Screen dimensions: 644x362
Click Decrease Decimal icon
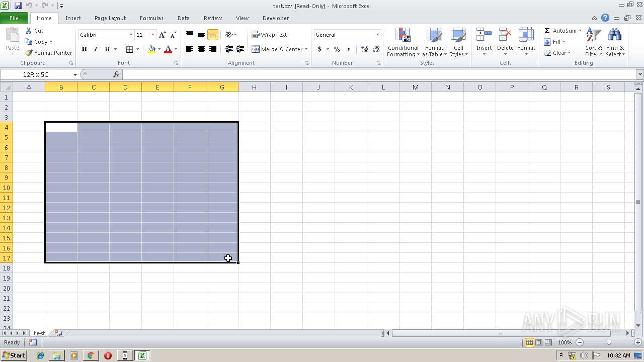(x=376, y=49)
